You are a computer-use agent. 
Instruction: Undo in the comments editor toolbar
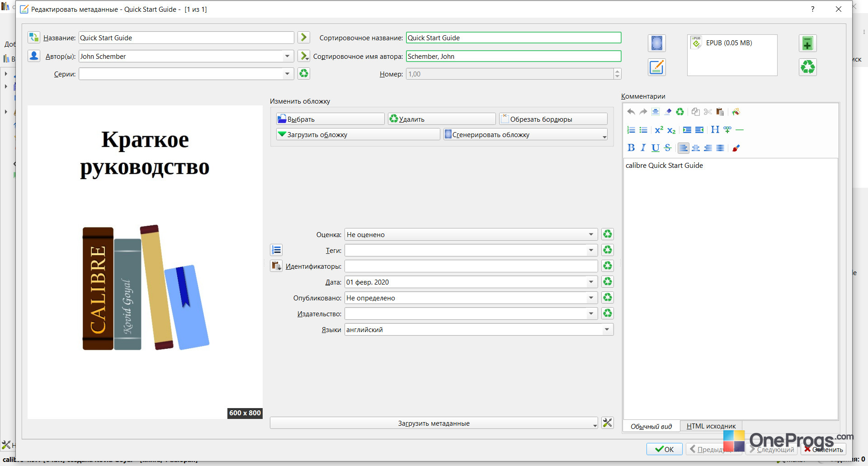tap(631, 112)
